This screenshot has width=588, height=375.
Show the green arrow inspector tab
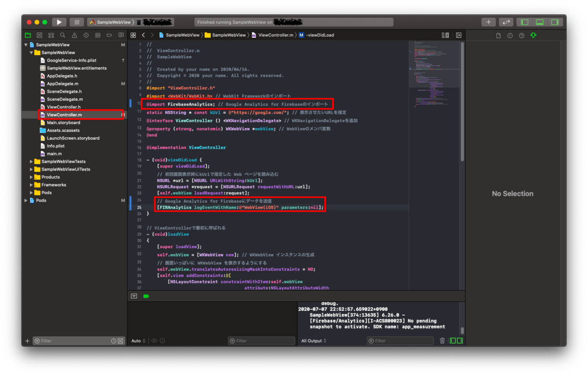click(533, 35)
